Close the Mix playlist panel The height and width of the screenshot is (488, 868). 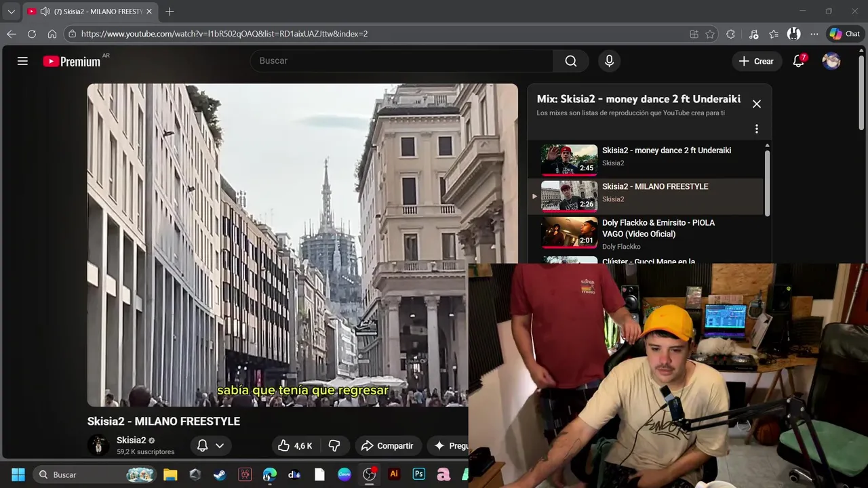(757, 104)
